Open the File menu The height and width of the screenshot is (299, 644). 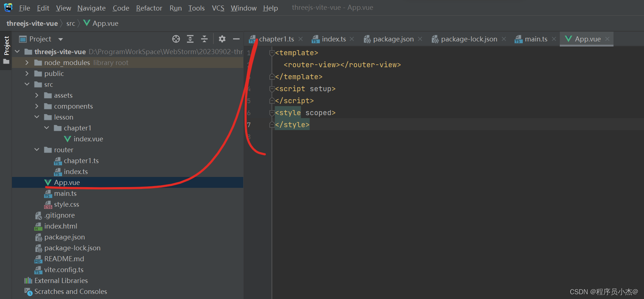click(24, 8)
